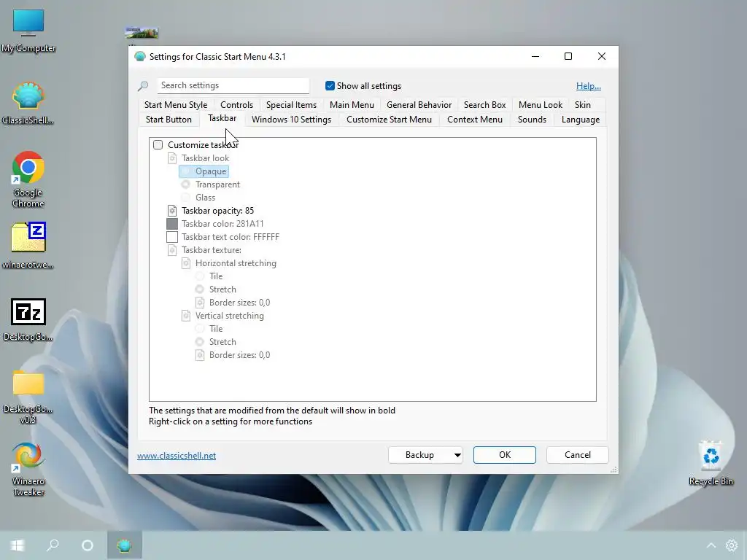Open the Sounds tab
747x560 pixels.
[x=532, y=120]
